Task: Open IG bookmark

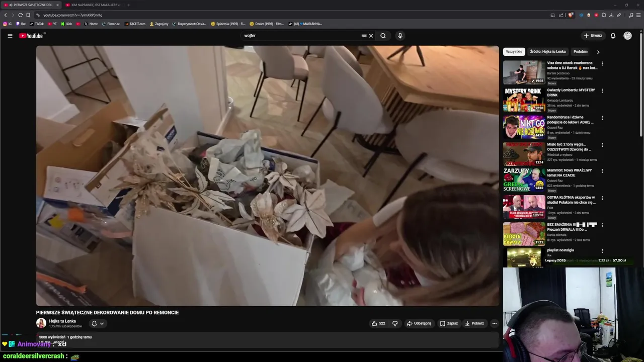Action: pyautogui.click(x=8, y=24)
